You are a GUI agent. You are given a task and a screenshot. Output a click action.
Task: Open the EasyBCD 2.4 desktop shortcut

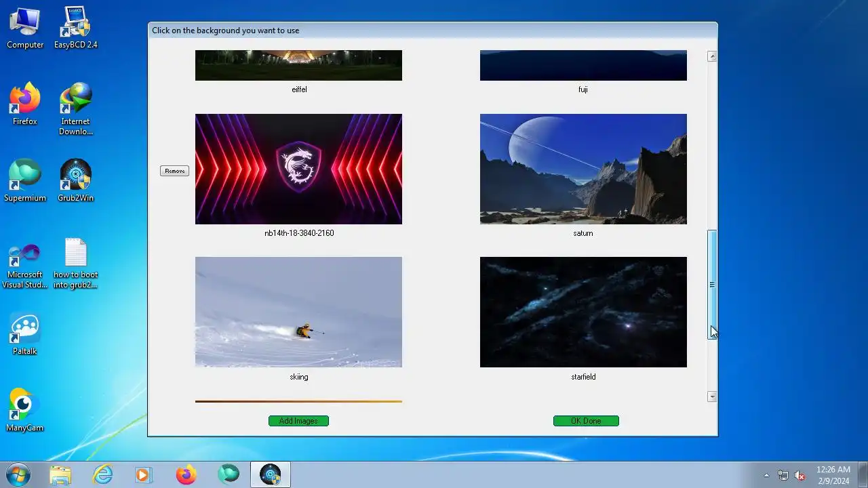coord(75,28)
